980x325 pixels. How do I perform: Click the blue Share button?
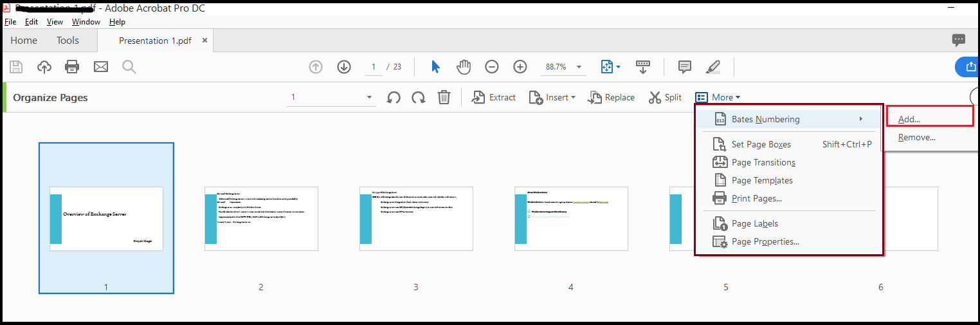pyautogui.click(x=968, y=67)
